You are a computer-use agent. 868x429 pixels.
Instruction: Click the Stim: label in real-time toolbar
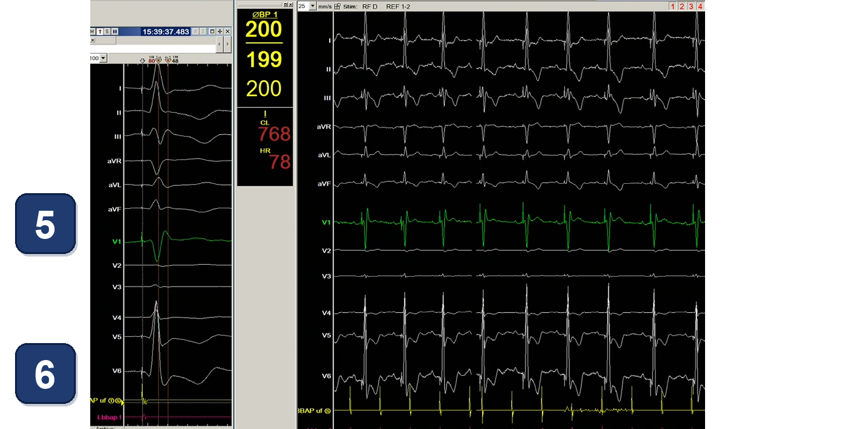pos(350,6)
